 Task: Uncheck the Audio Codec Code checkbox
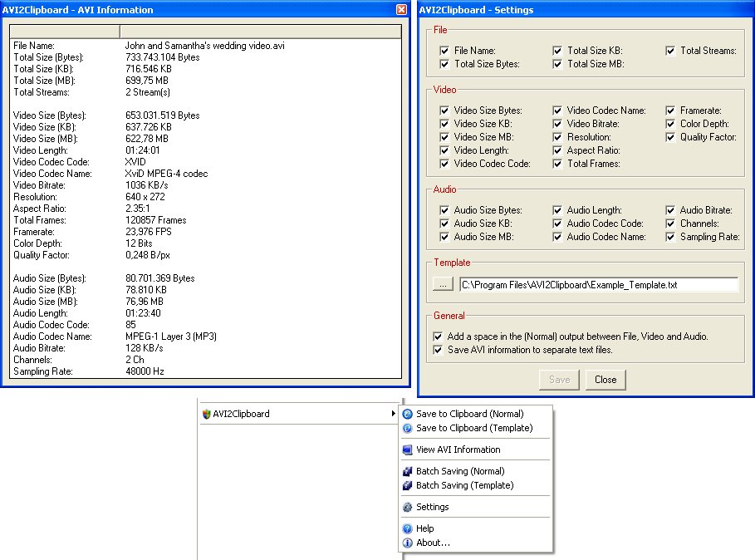click(557, 224)
